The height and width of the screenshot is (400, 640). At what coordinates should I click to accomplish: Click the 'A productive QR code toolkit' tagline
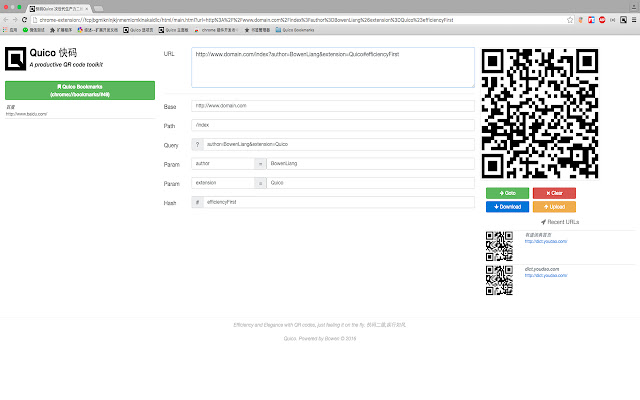coord(66,64)
